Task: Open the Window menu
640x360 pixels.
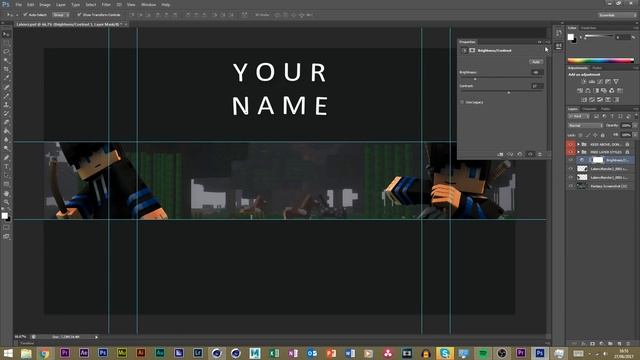Action: [148, 4]
